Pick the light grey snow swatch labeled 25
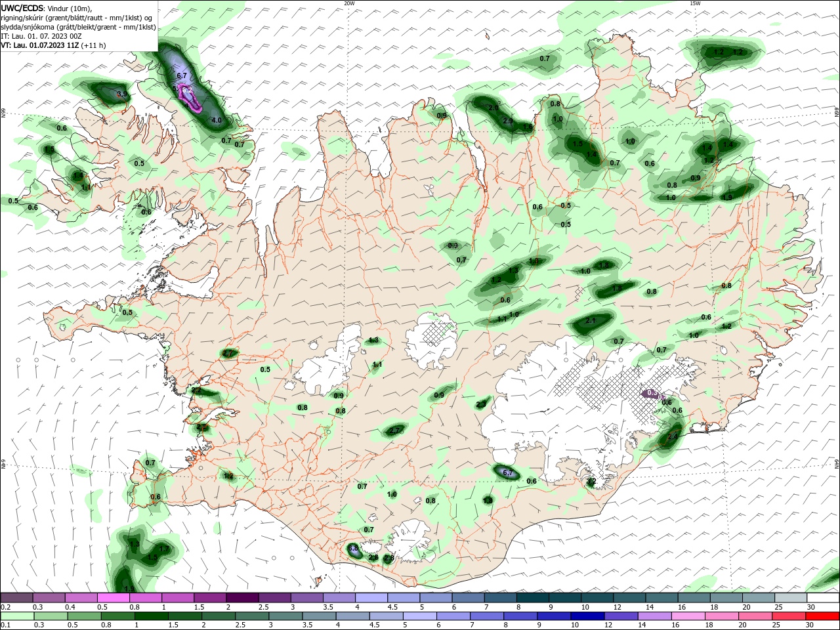 [790, 597]
